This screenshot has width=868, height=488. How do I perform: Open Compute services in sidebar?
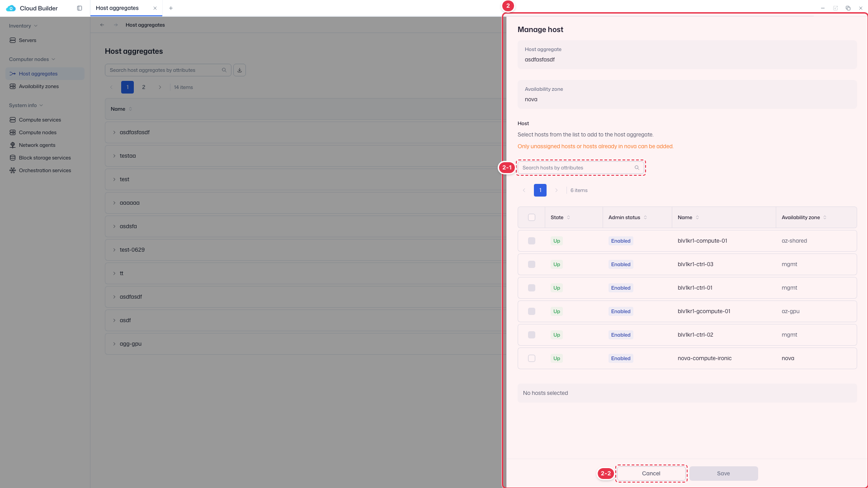point(45,120)
